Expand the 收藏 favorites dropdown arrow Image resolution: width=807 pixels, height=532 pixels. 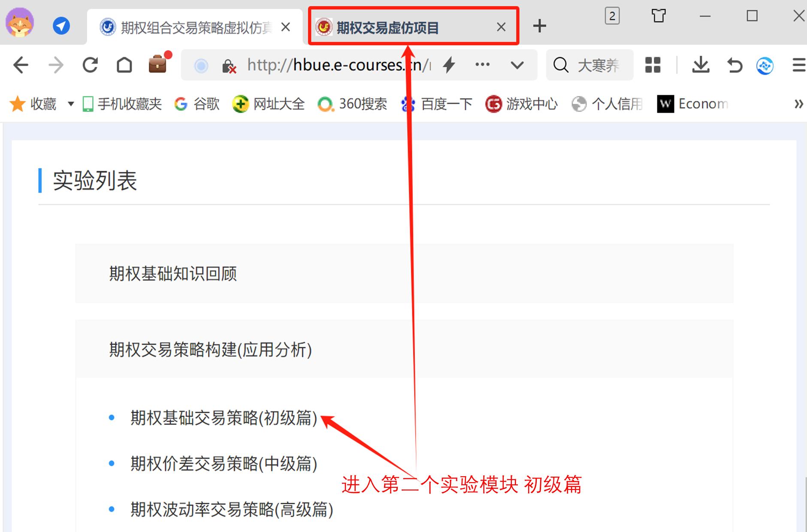[x=71, y=104]
